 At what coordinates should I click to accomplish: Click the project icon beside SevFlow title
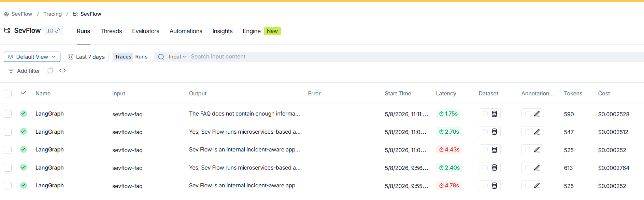(x=7, y=30)
